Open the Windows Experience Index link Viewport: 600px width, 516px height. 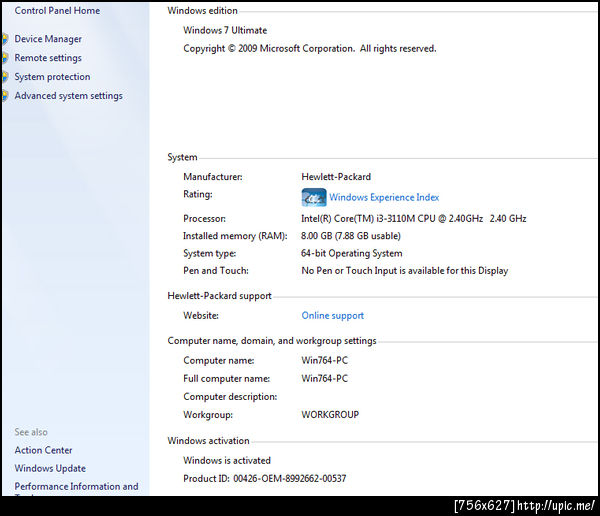coord(384,198)
